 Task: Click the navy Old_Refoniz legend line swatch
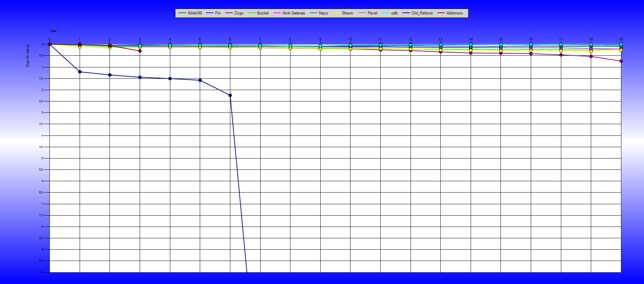pos(406,13)
